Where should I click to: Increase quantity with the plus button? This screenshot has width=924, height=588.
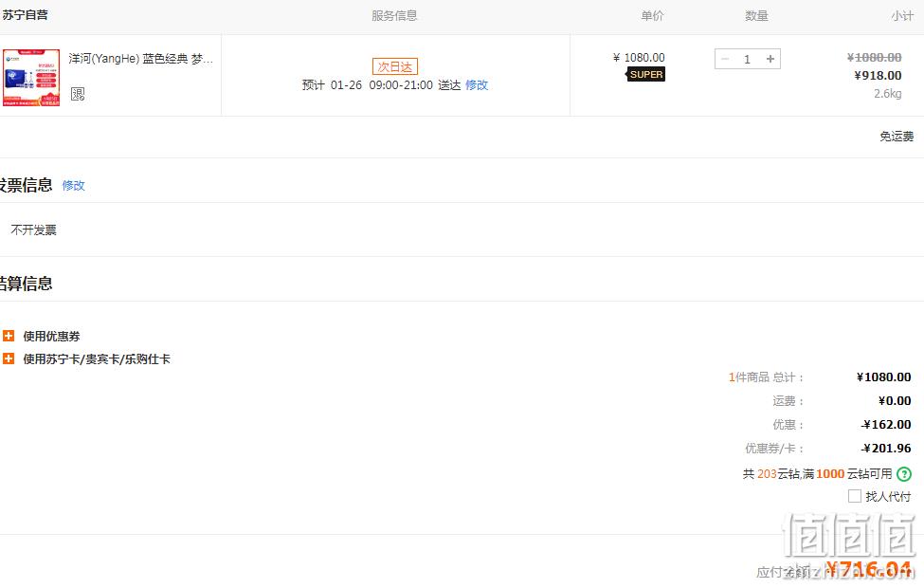tap(770, 59)
